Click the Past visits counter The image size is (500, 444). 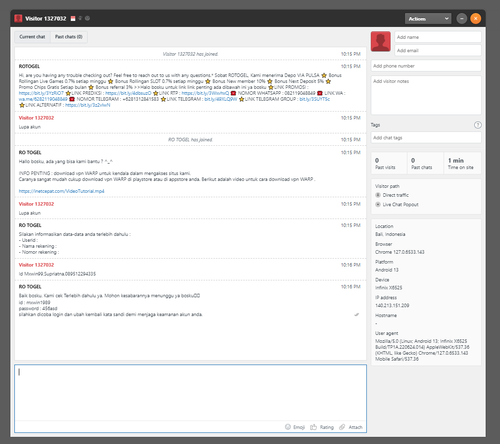(389, 164)
